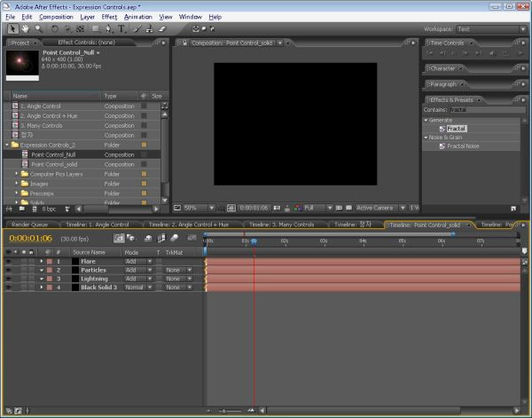Viewport: 532px width, 418px height.
Task: Click the label color swatch of Particles layer
Action: [50, 270]
